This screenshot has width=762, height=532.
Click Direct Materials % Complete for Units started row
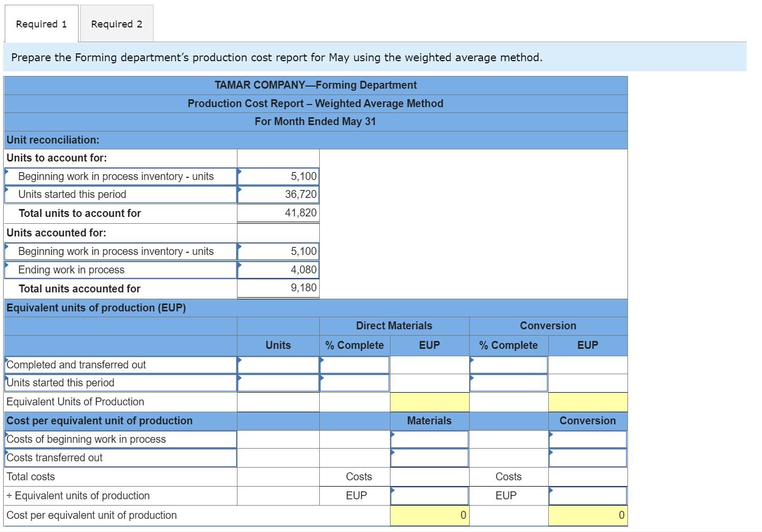pos(355,383)
